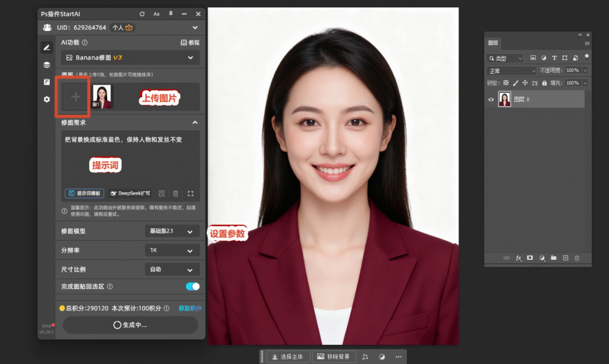Viewport: 609px width, 364px height.
Task: Open the 分辨率 1K dropdown
Action: [172, 250]
